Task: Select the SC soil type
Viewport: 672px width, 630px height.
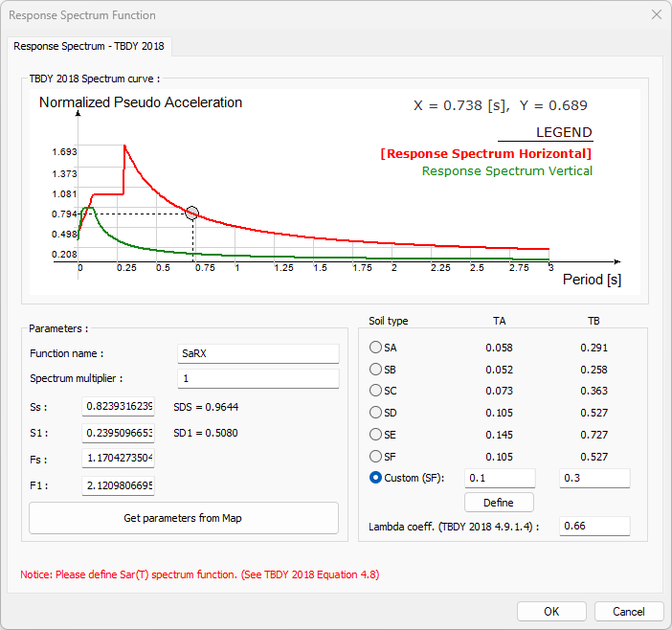Action: [376, 391]
